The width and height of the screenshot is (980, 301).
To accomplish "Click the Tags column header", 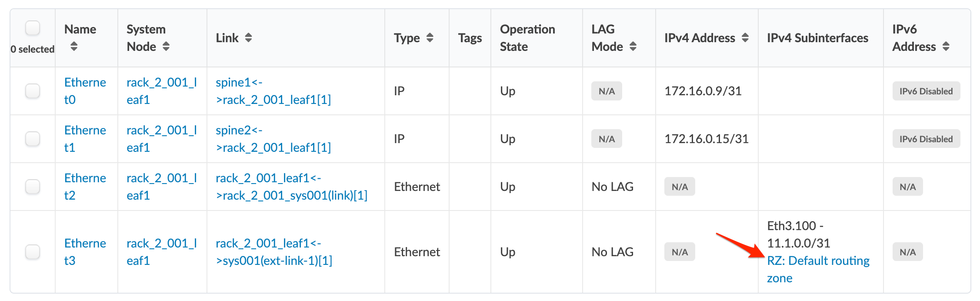I will pyautogui.click(x=470, y=38).
